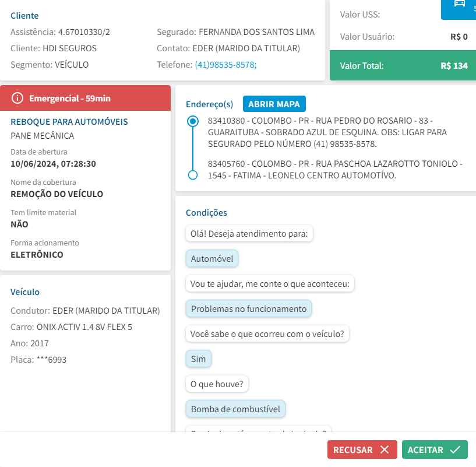Viewport: 476px width, 467px height.
Task: Click the ELETRÔNICO value under Forma acionamento
Action: point(37,255)
